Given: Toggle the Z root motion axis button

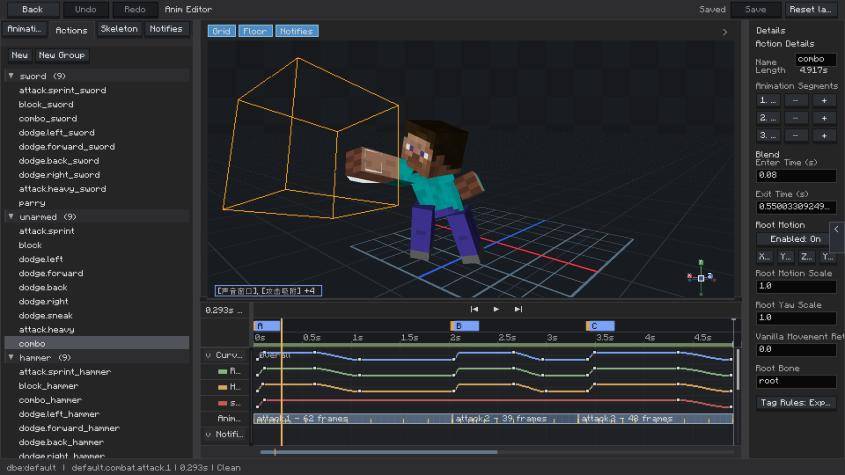Looking at the screenshot, I should coord(806,257).
